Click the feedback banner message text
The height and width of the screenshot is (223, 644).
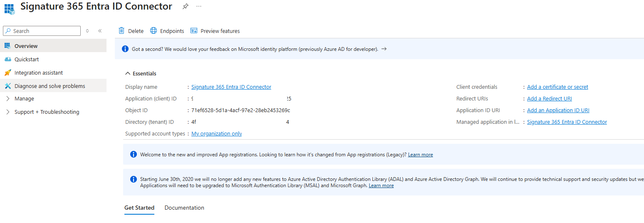click(255, 49)
